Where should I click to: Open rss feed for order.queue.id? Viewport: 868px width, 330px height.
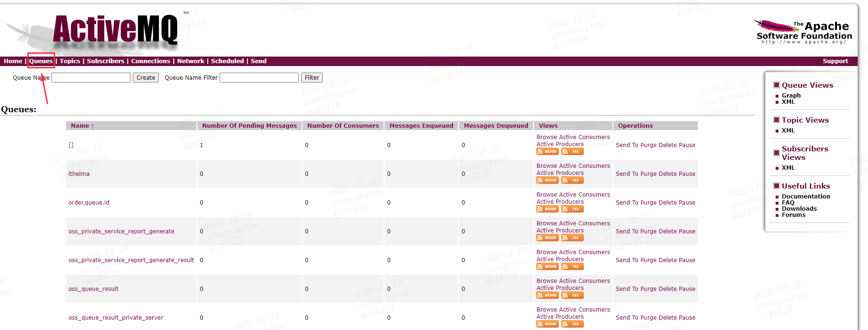tap(573, 209)
